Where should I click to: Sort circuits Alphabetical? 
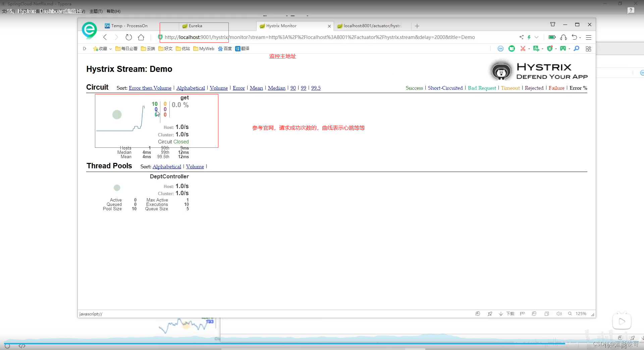191,88
